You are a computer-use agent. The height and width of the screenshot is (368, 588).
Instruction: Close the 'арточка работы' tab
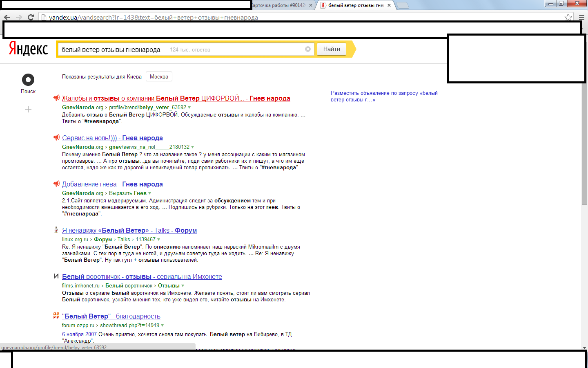[311, 5]
